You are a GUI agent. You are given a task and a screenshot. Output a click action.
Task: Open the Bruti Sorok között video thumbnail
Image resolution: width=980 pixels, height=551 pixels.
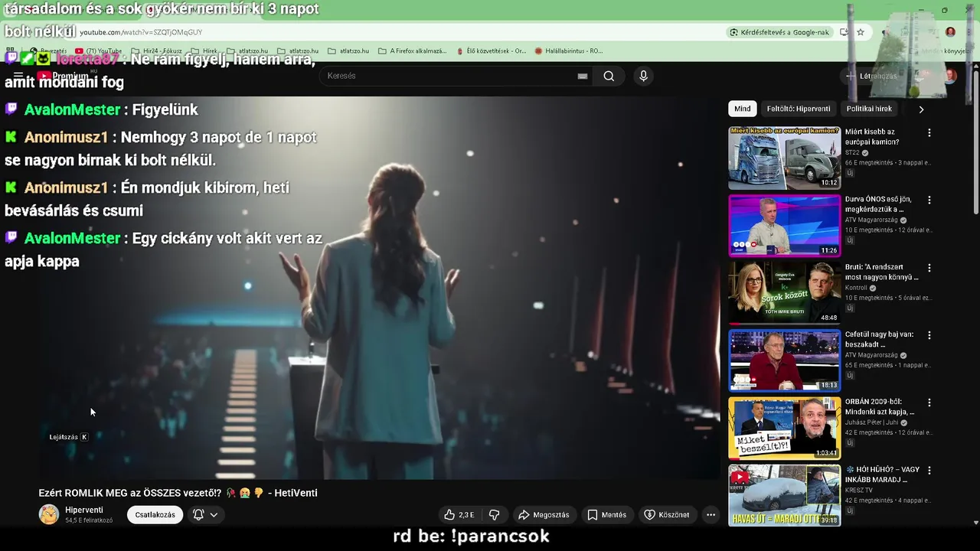(784, 292)
